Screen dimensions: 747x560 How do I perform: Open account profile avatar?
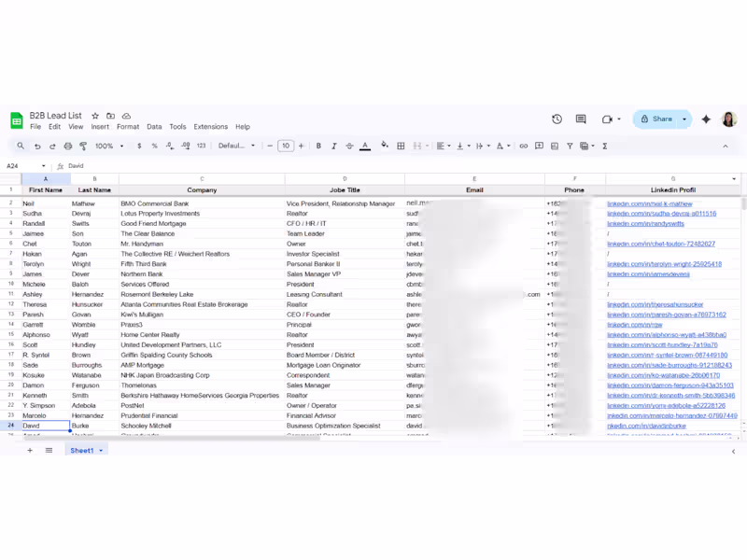click(x=729, y=119)
